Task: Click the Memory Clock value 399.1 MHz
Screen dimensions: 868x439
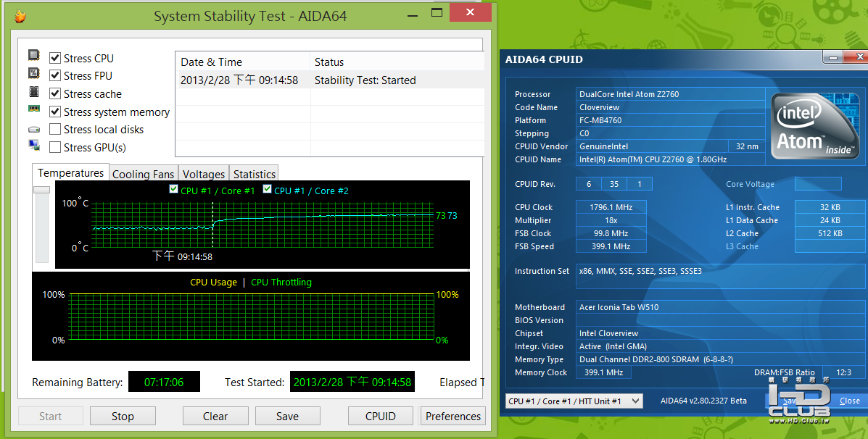Action: (603, 372)
